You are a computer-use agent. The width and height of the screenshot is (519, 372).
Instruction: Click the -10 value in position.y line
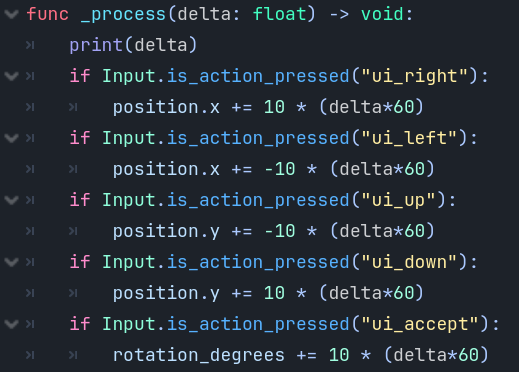click(x=280, y=231)
